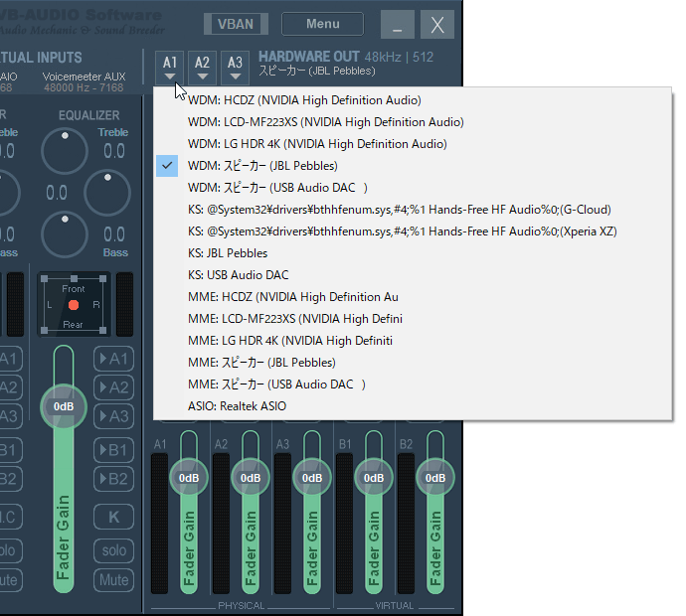Click the A1 bus level meter
The height and width of the screenshot is (616, 686).
tap(159, 524)
